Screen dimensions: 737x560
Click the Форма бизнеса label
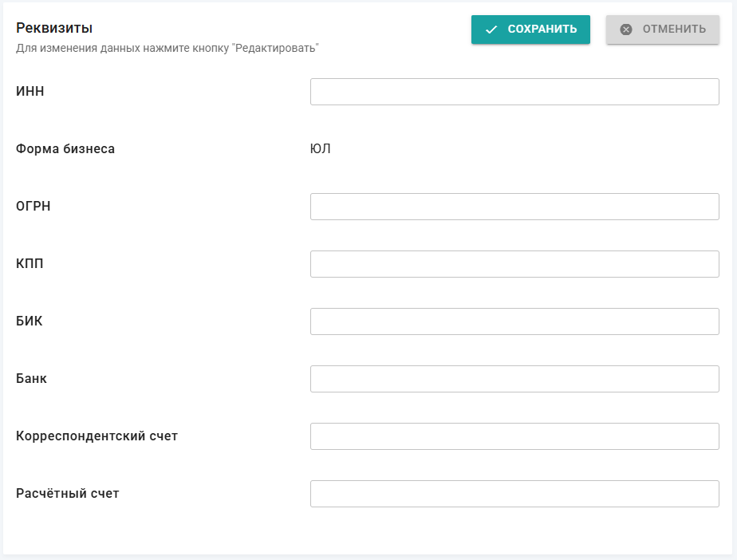click(x=65, y=148)
